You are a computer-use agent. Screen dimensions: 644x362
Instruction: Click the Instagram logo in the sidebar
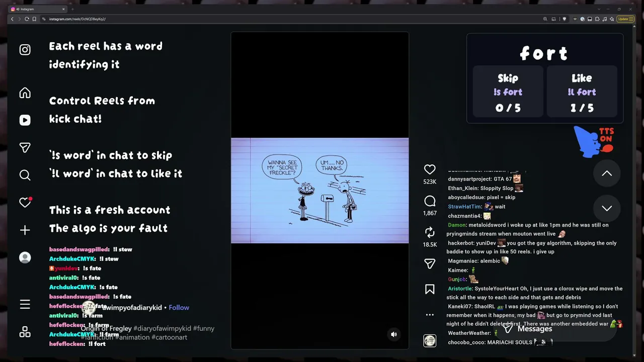[x=25, y=50]
